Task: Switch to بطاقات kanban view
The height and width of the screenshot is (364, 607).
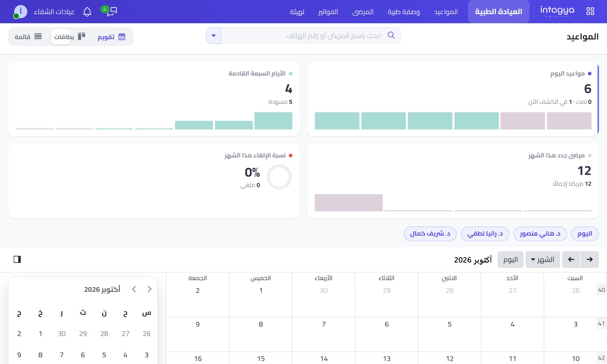Action: point(70,37)
